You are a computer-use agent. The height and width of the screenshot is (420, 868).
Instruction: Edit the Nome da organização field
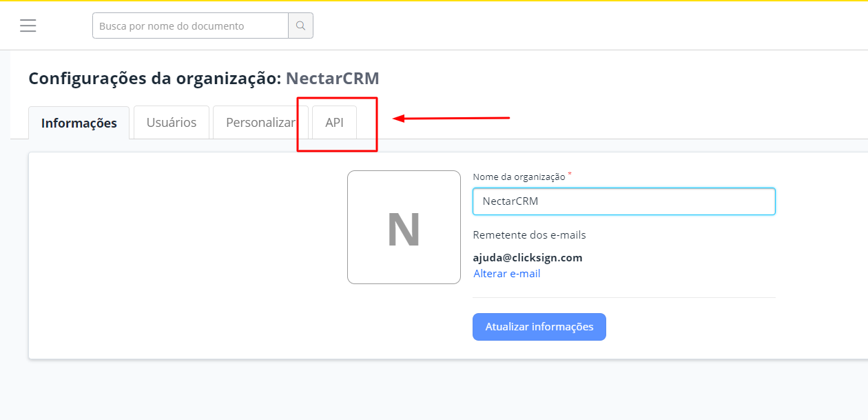(624, 201)
